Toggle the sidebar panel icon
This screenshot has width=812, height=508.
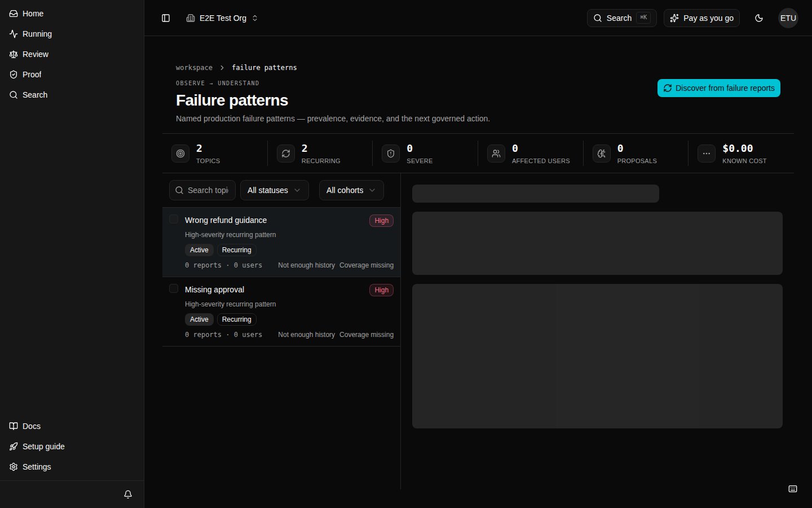point(166,18)
